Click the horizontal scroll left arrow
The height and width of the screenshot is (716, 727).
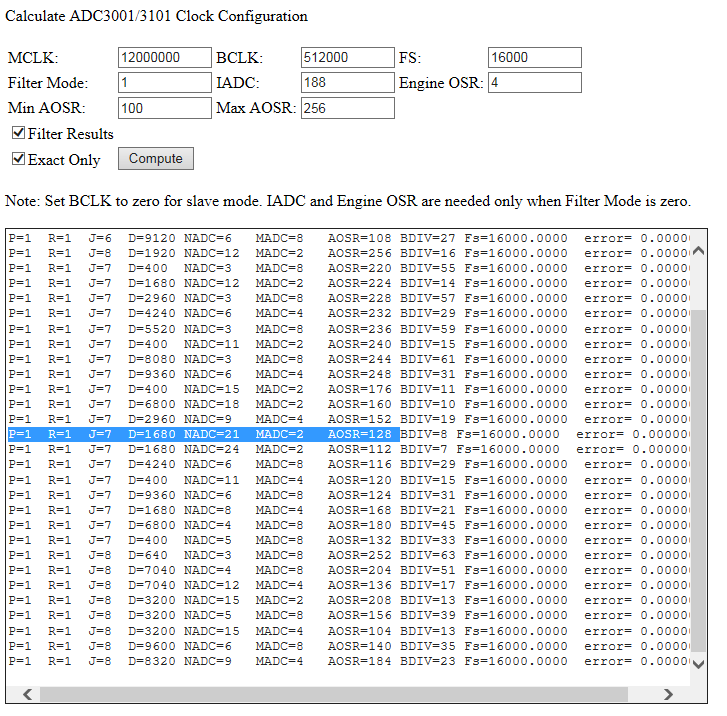point(27,694)
